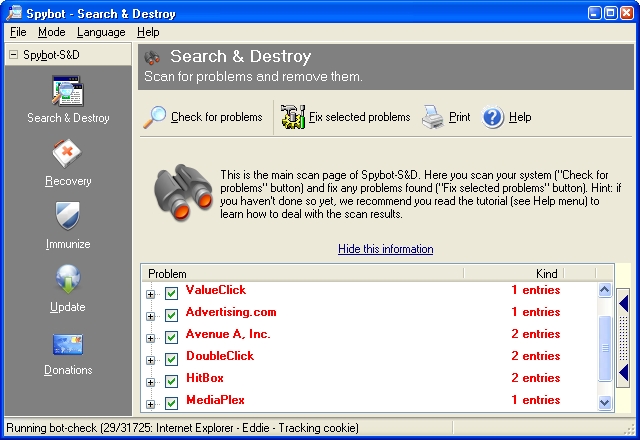Expand the Avenue A, Inc. entry
This screenshot has height=440, width=640.
pos(151,337)
